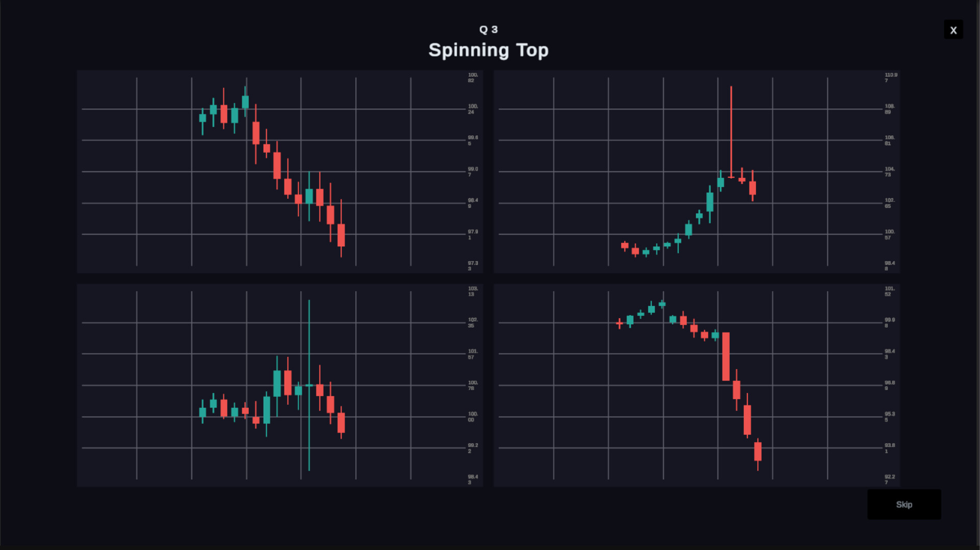
Task: Select the bottom-right chart with the steep red drop
Action: coord(696,386)
